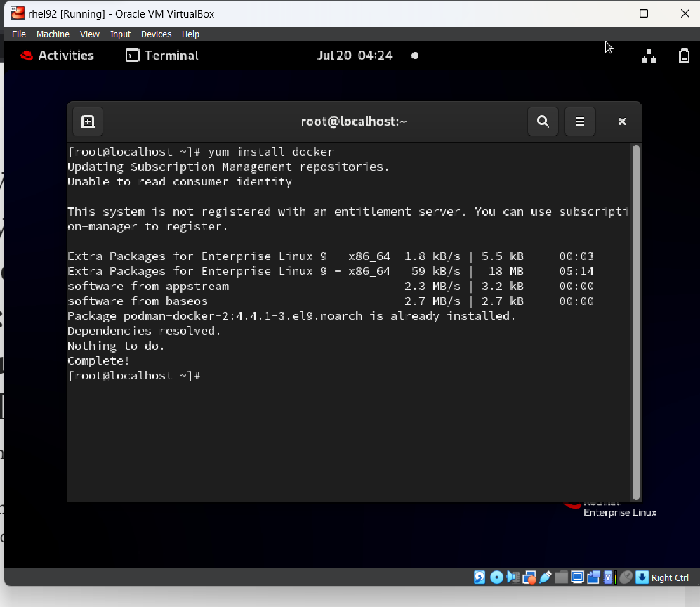
Task: Click the hard disk activity status icon
Action: (x=480, y=577)
